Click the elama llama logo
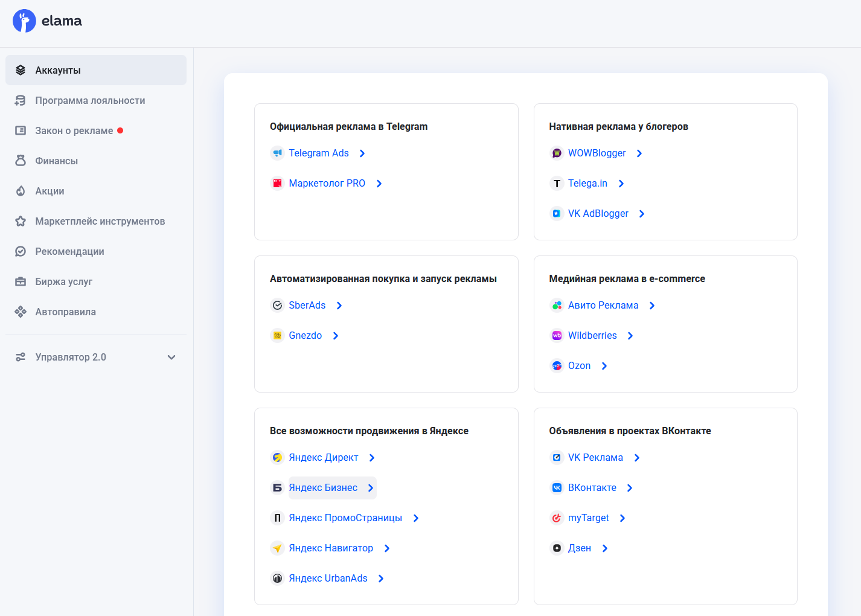 pos(24,21)
